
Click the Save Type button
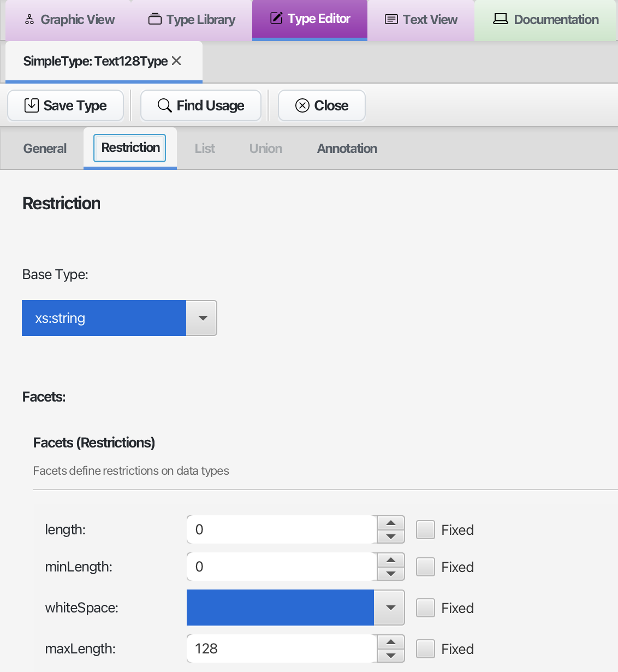tap(65, 105)
